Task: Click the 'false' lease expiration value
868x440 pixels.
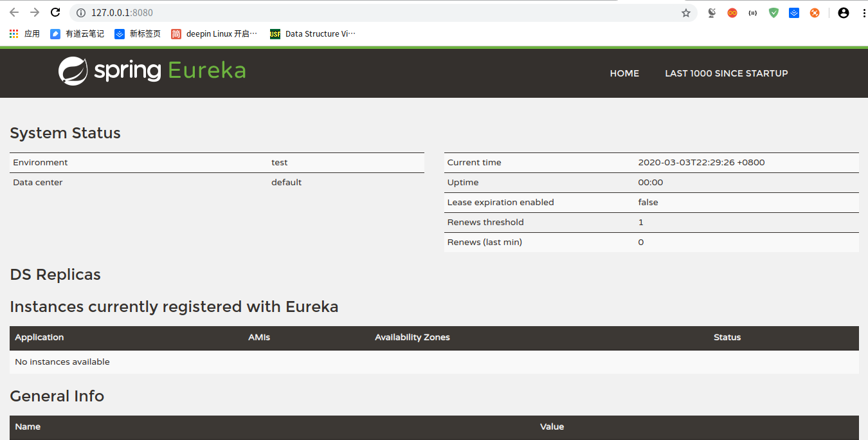Action: pyautogui.click(x=648, y=203)
